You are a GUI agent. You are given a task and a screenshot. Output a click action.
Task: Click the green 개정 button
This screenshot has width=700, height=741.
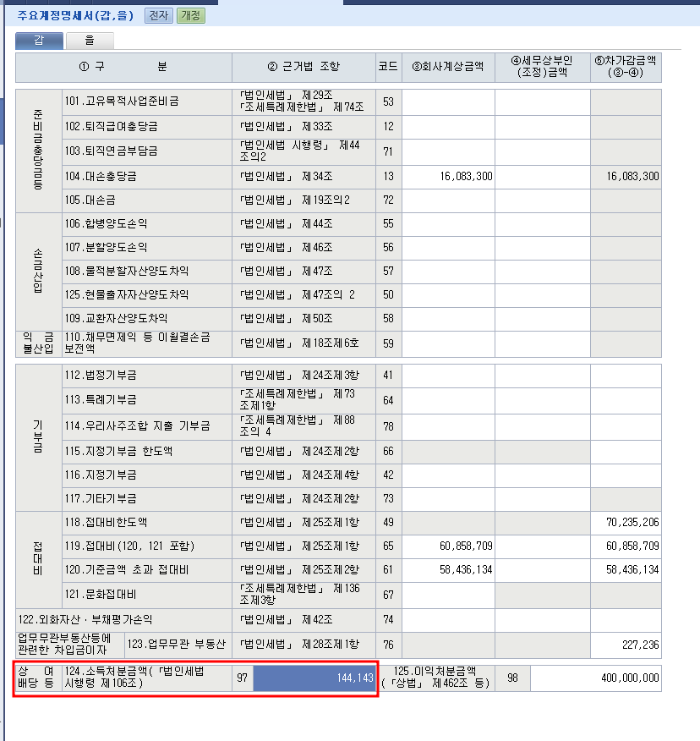191,15
